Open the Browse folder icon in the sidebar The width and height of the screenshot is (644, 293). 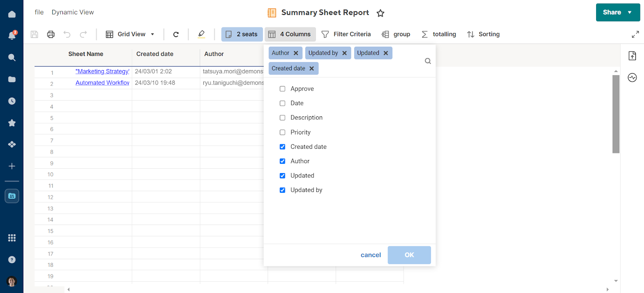coord(12,79)
